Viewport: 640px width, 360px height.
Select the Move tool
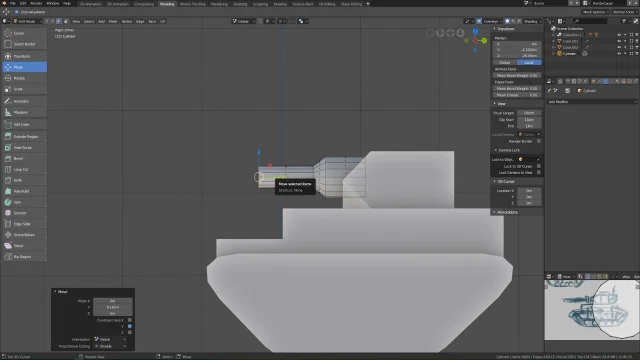tap(24, 67)
